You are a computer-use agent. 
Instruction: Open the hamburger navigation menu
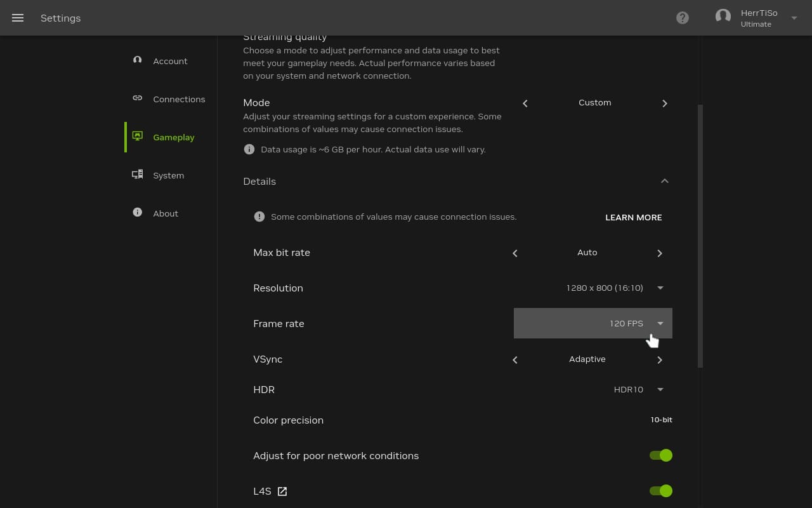coord(18,18)
